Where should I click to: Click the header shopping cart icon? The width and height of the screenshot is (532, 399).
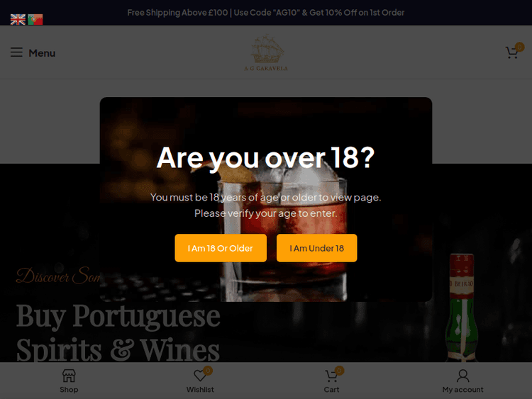tap(511, 53)
